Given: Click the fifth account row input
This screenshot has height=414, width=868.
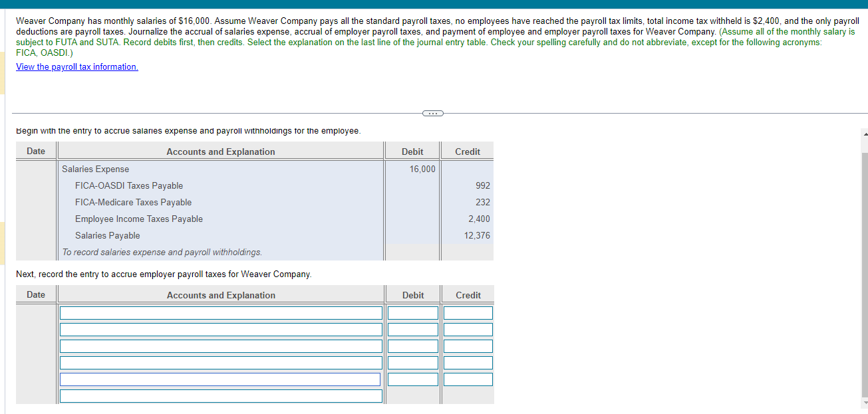Looking at the screenshot, I should [220, 379].
